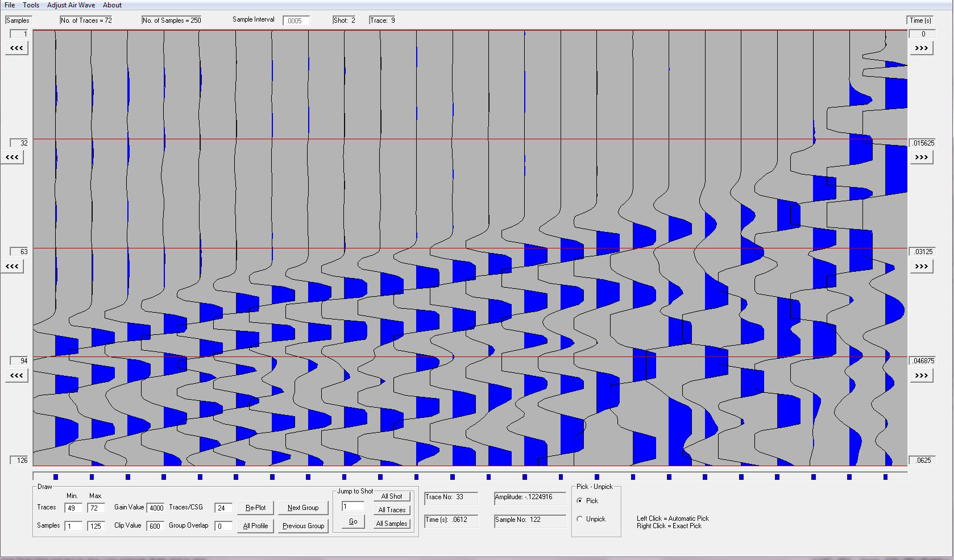Go to the Next Group of traces
This screenshot has height=560, width=954.
[x=303, y=508]
